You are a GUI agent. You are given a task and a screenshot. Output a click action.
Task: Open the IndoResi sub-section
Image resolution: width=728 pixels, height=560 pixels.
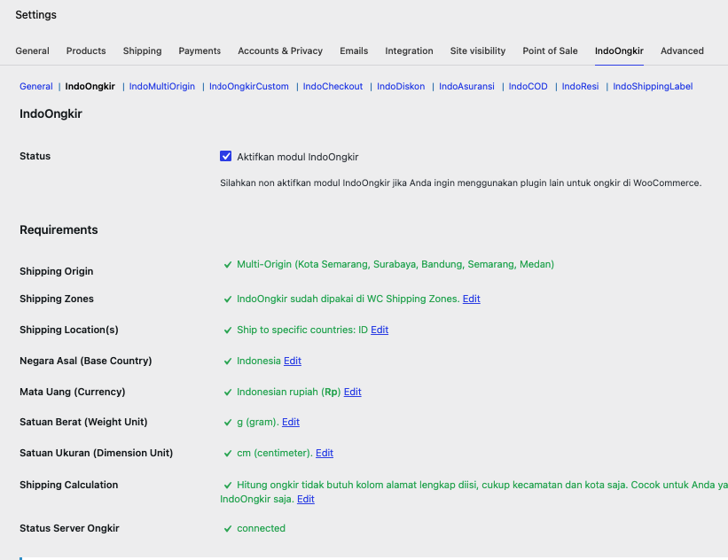tap(580, 86)
